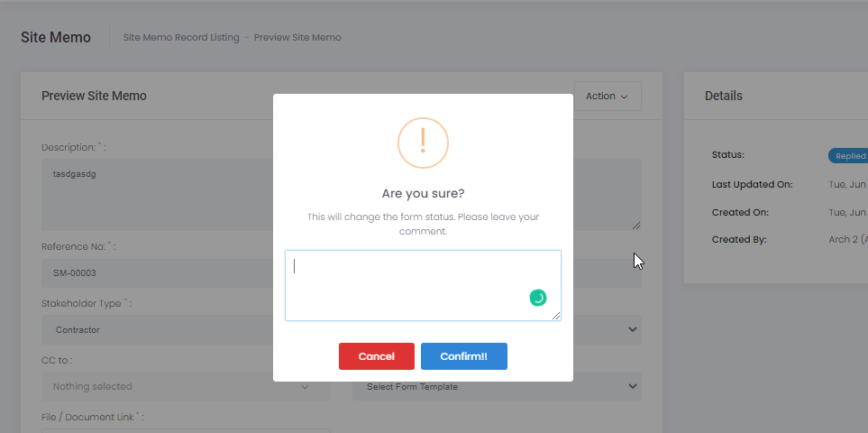This screenshot has height=433, width=868.
Task: Click the Details panel heading
Action: 724,96
